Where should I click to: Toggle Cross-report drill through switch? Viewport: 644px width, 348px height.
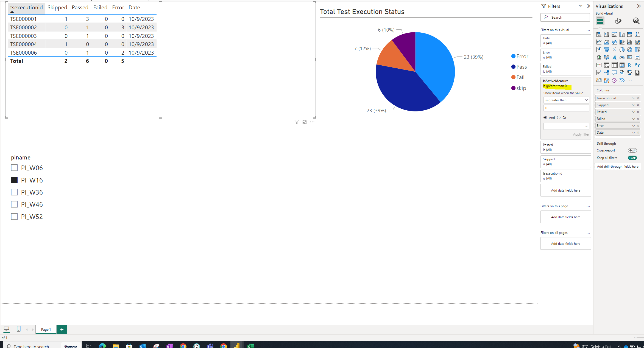coord(632,150)
